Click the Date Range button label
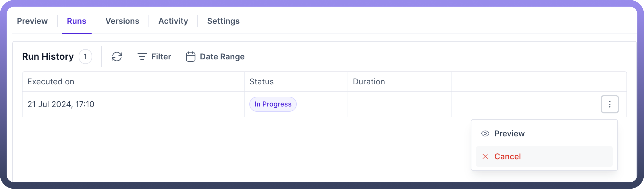The height and width of the screenshot is (189, 644). click(222, 56)
